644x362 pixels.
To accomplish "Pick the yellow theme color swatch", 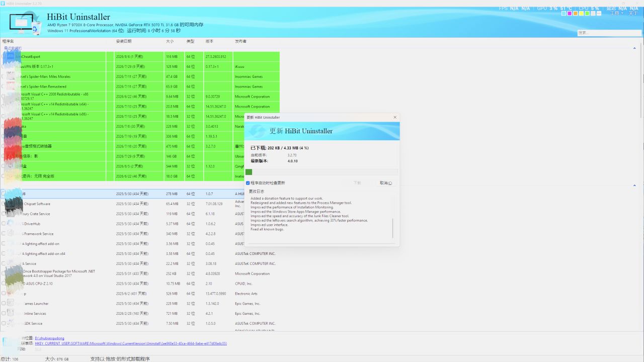I will (581, 14).
